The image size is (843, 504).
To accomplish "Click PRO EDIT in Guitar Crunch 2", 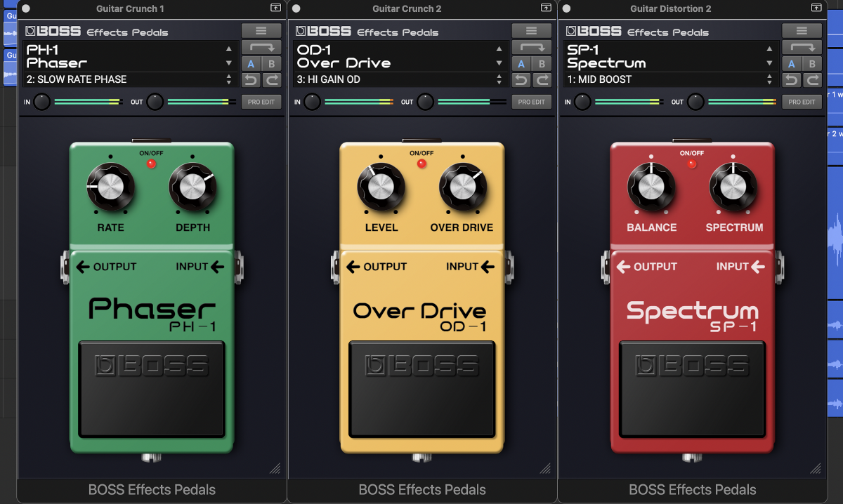I will pos(532,102).
